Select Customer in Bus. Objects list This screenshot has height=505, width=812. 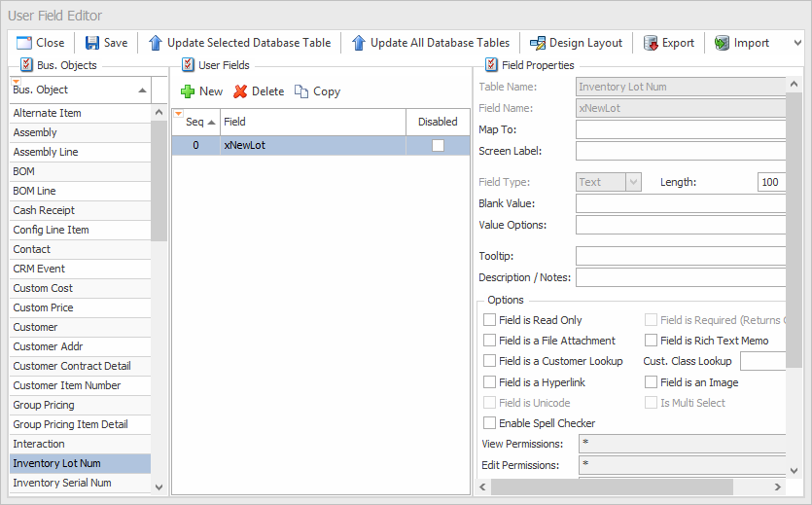[x=35, y=327]
